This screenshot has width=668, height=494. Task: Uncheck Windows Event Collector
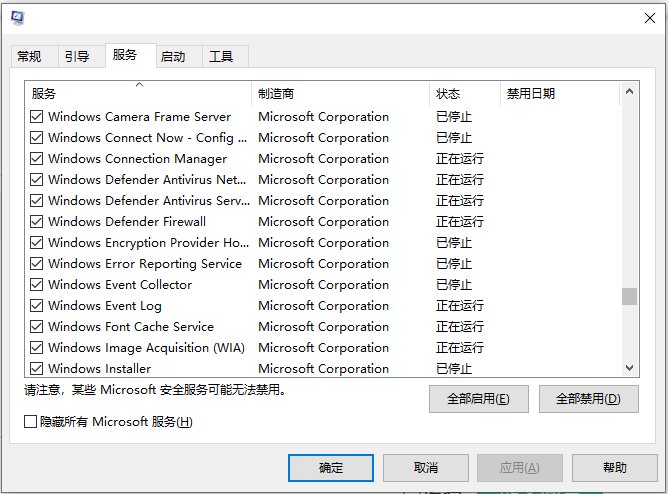coord(37,284)
